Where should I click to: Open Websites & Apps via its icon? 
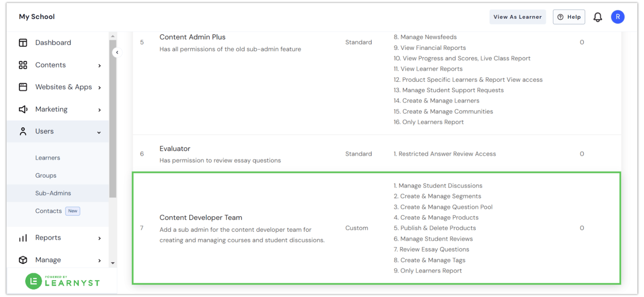23,87
